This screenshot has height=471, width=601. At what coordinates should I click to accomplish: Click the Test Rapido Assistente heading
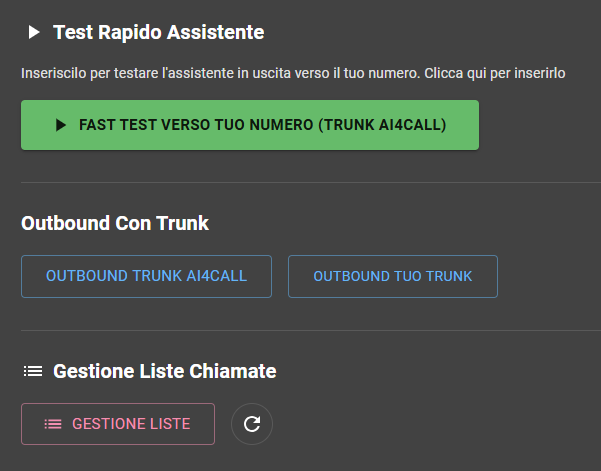point(158,33)
